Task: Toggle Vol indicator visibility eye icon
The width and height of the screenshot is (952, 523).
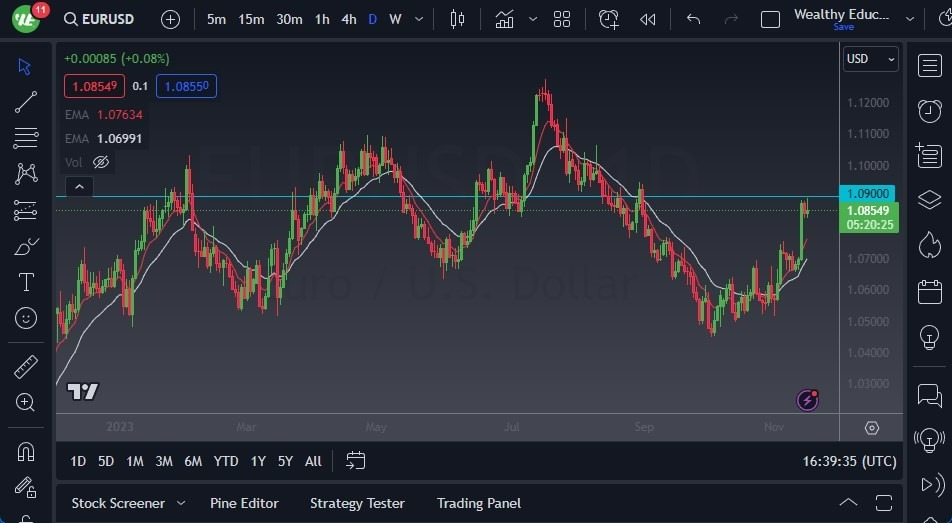Action: click(101, 162)
